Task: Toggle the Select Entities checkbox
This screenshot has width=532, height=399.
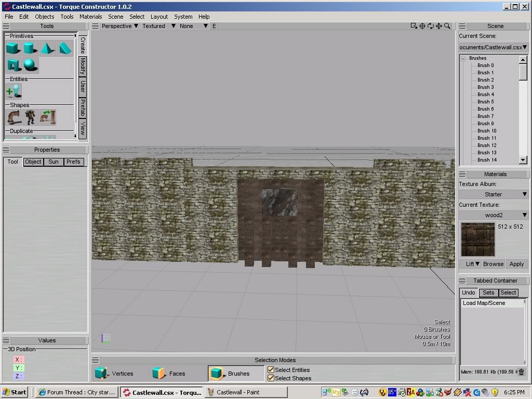Action: click(271, 370)
